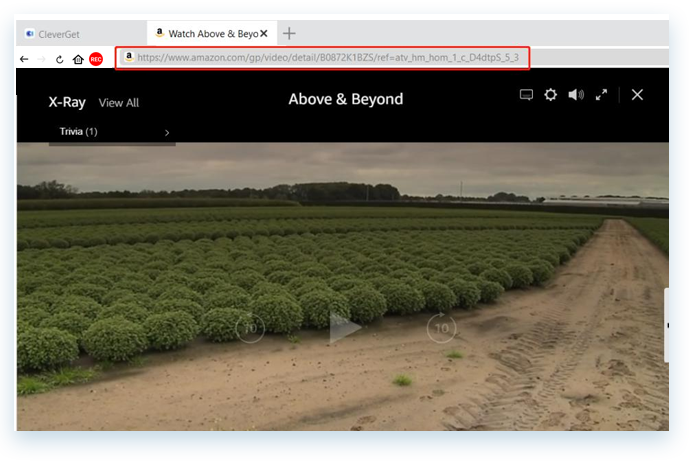The width and height of the screenshot is (689, 474).
Task: Select the Watch Above & Beyond tab
Action: click(x=205, y=33)
